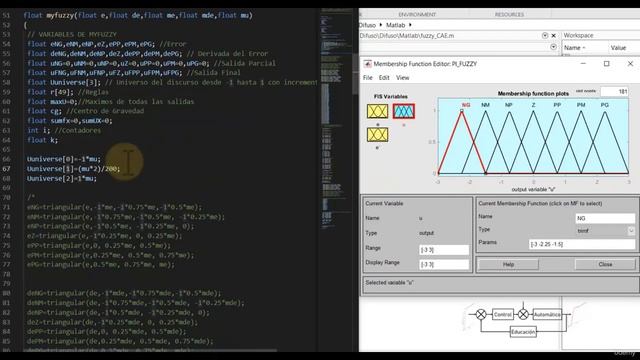Viewport: 640px width, 360px height.
Task: Click the MATLAB icon in Membership Function Editor title
Action: click(x=367, y=64)
